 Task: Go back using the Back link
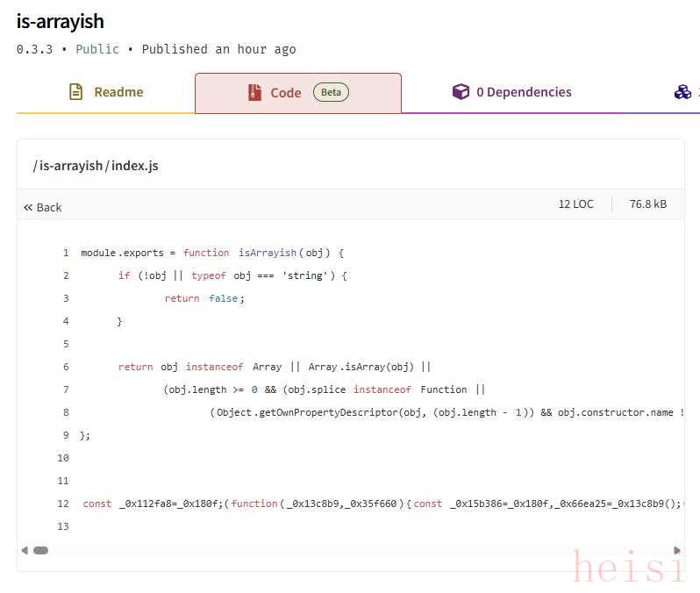pos(48,208)
